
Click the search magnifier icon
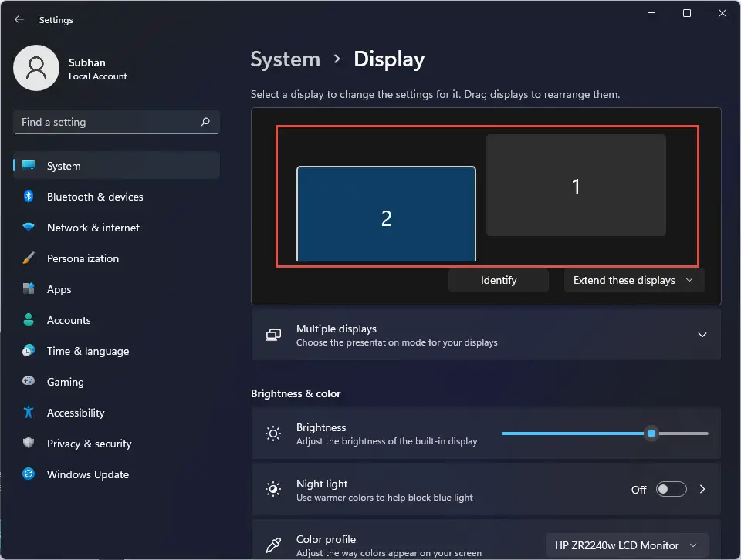(x=205, y=122)
